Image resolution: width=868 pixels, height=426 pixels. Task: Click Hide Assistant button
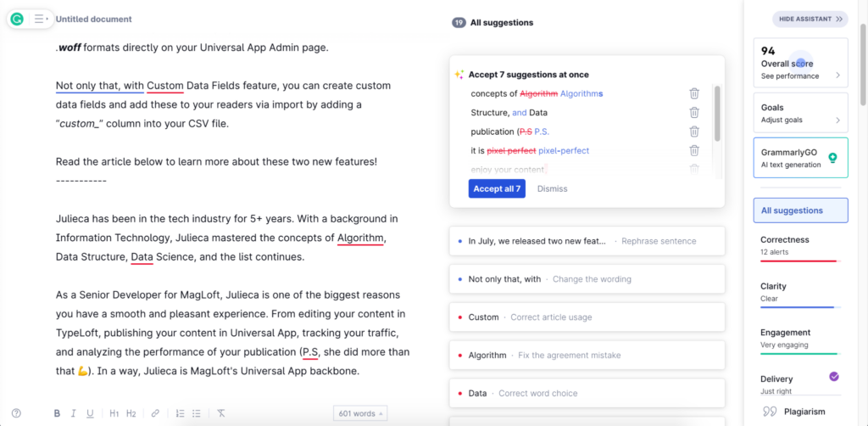pos(810,19)
